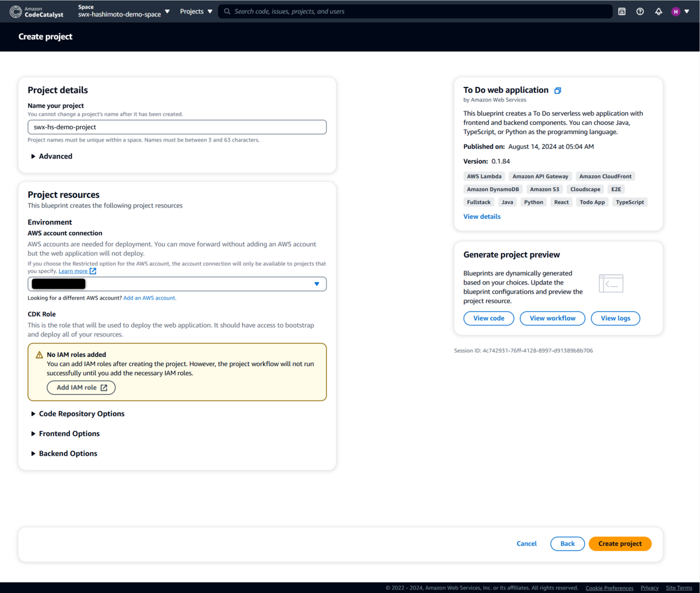This screenshot has height=593, width=700.
Task: Focus the search code, issues, projects field
Action: (x=415, y=11)
